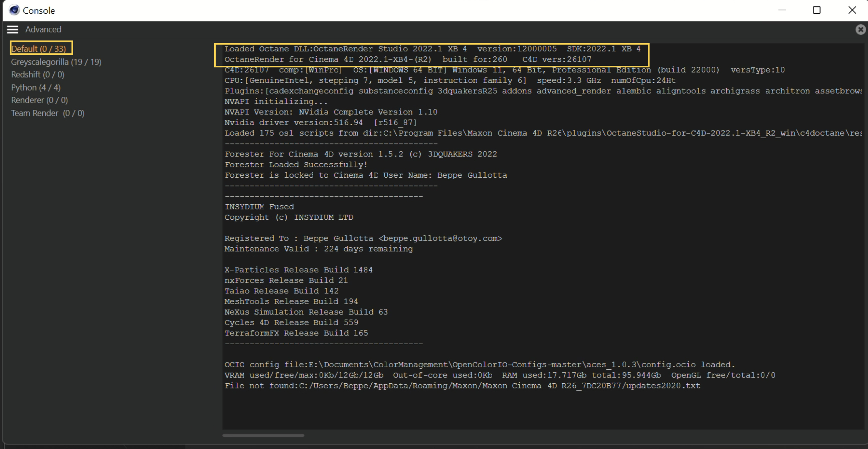Maximize the Console window

(x=817, y=10)
